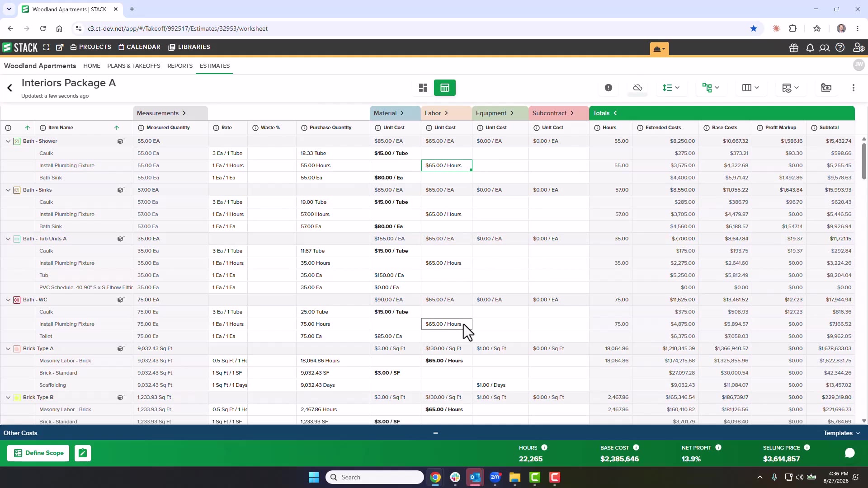The height and width of the screenshot is (488, 868).
Task: Switch to the green worksheet calculator view
Action: [x=445, y=88]
